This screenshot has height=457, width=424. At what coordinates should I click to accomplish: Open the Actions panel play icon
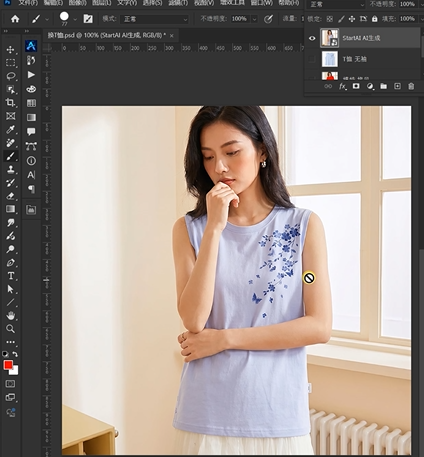click(x=31, y=75)
